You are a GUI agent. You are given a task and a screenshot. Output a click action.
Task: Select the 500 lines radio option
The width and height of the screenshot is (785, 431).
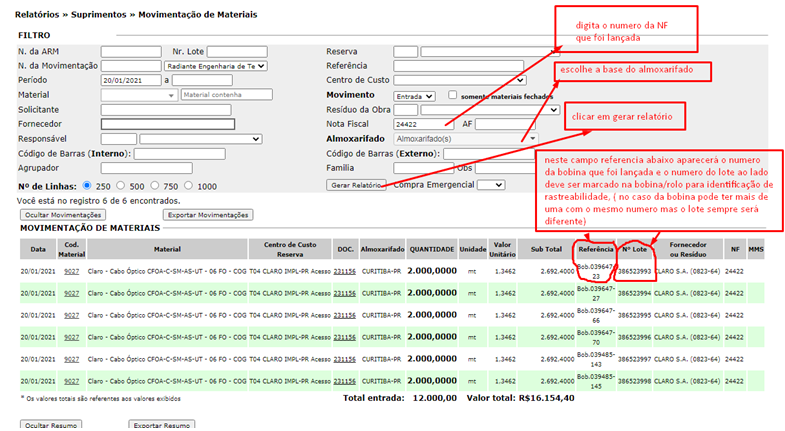[x=124, y=186]
